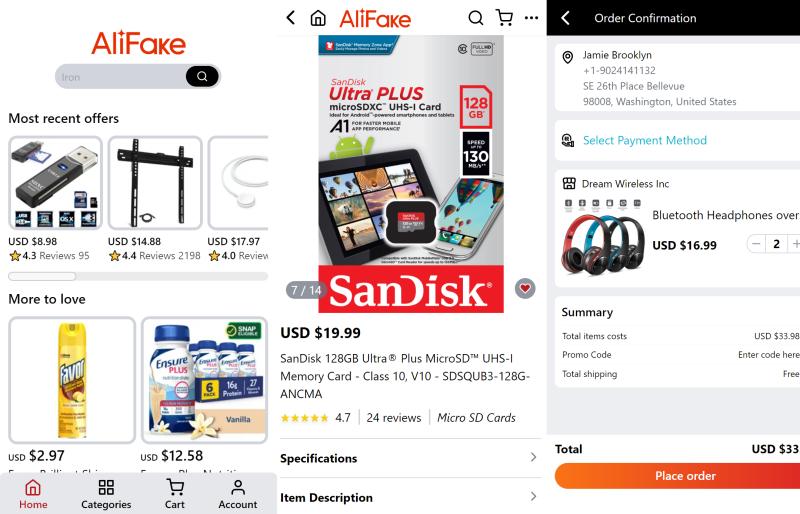Expand the Item Description section
The height and width of the screenshot is (514, 800).
point(409,497)
